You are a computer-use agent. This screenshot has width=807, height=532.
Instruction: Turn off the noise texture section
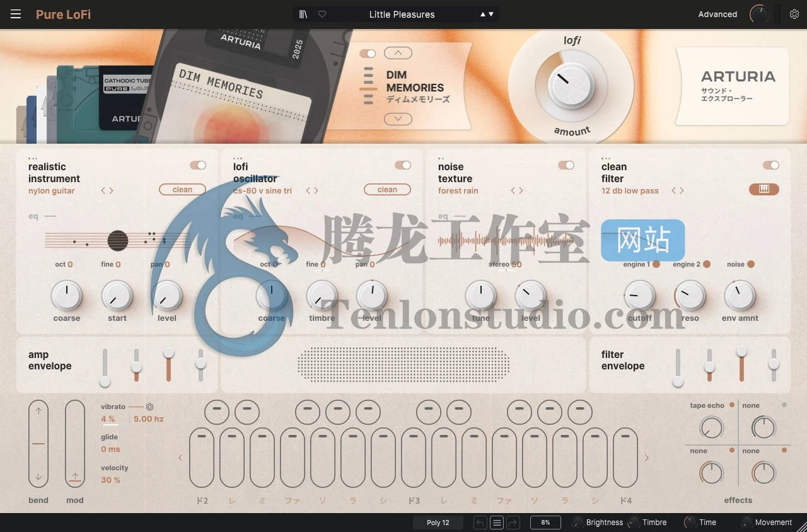[567, 165]
